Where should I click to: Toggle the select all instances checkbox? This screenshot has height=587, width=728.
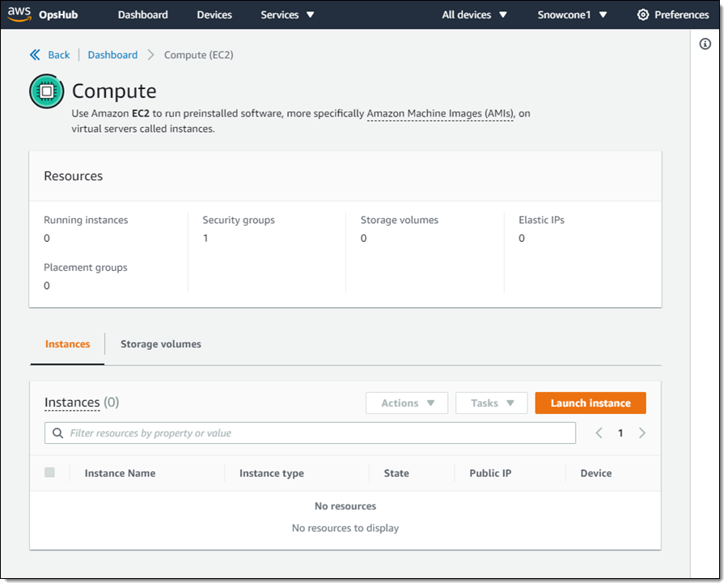point(50,473)
